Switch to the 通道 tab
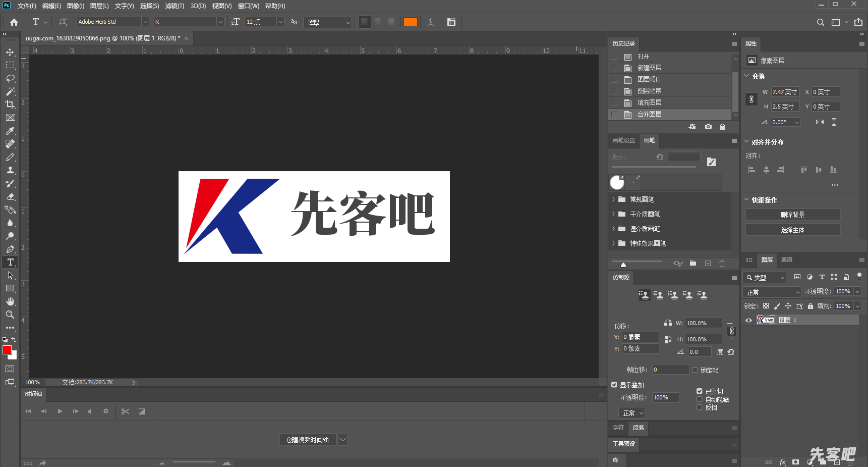868x467 pixels. click(x=786, y=260)
